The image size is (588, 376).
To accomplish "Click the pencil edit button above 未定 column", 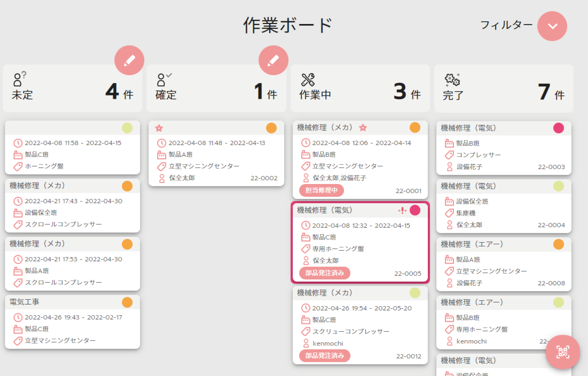I will coord(129,60).
